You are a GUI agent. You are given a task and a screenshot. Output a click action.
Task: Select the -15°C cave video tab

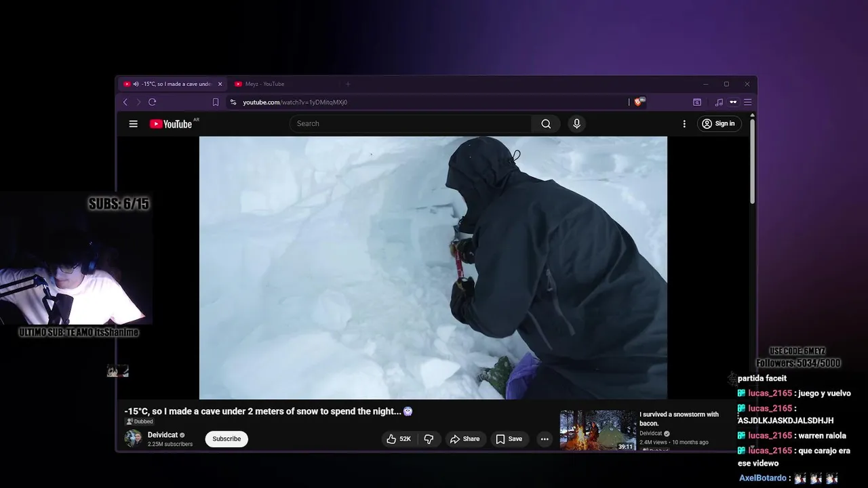[171, 84]
